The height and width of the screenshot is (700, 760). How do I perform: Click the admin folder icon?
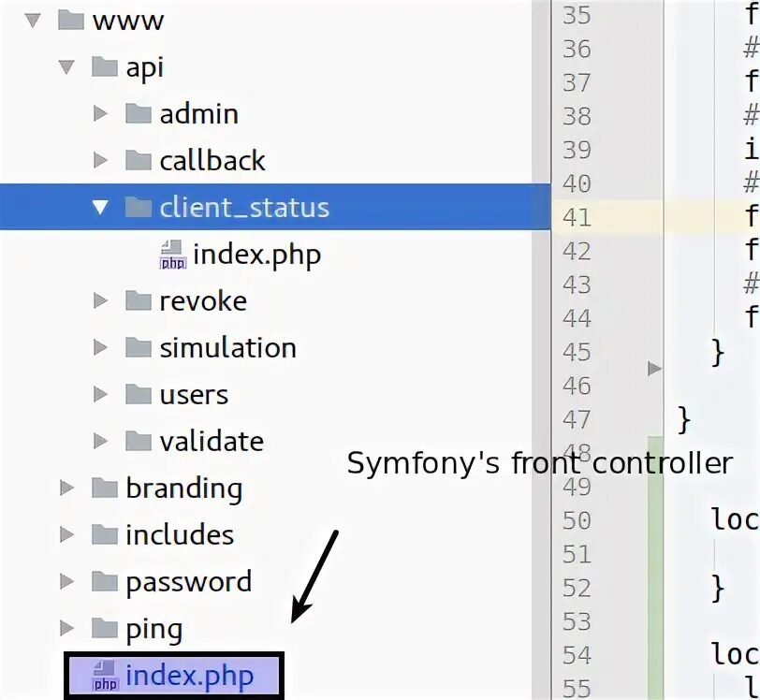139,114
